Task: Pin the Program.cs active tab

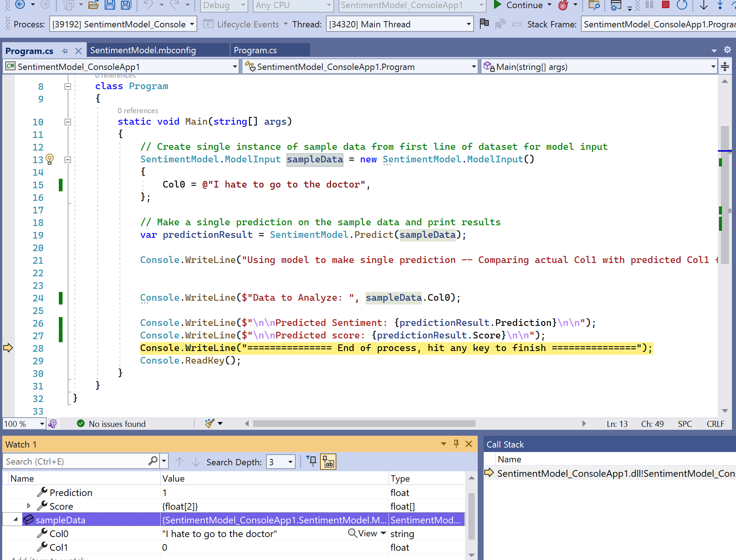Action: [65, 51]
